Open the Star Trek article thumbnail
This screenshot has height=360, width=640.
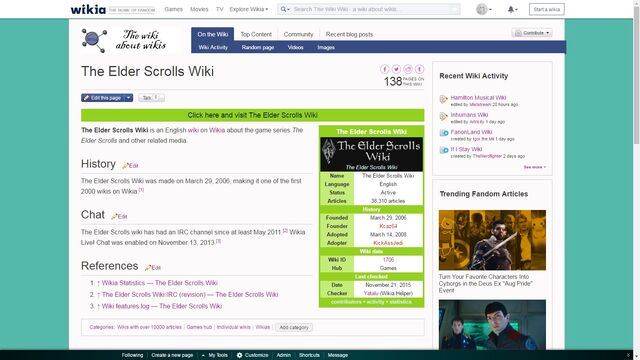[x=492, y=324]
